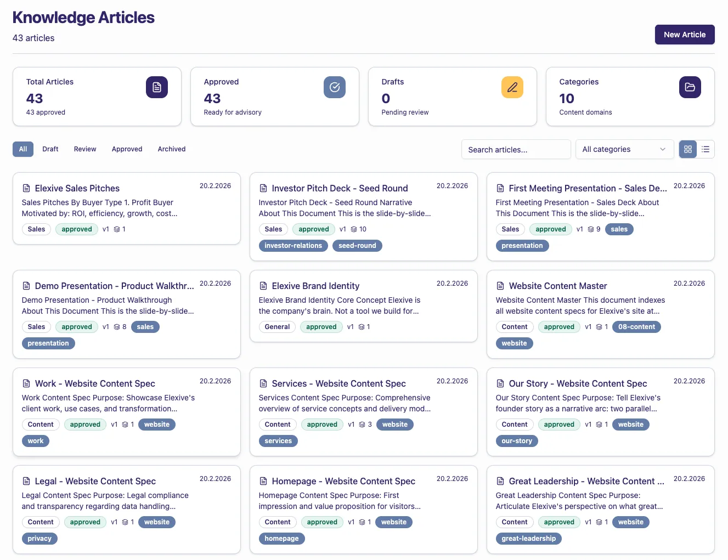The height and width of the screenshot is (560, 728).
Task: Click the privacy tag on Legal content spec card
Action: point(39,539)
